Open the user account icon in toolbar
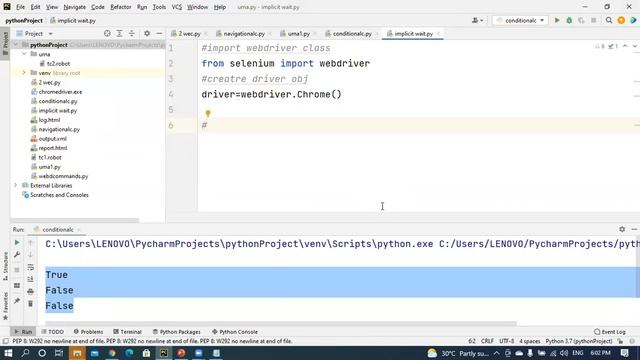The image size is (640, 360). (x=477, y=20)
